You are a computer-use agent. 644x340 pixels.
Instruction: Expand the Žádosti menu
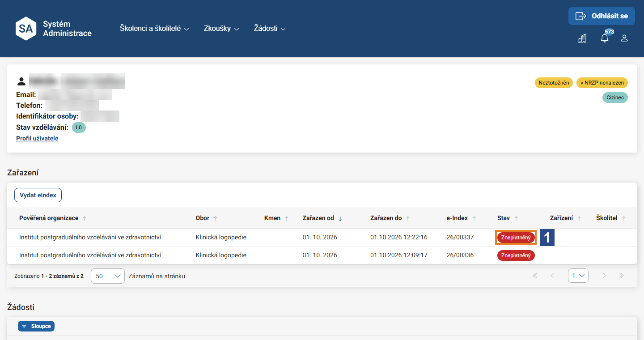(270, 28)
